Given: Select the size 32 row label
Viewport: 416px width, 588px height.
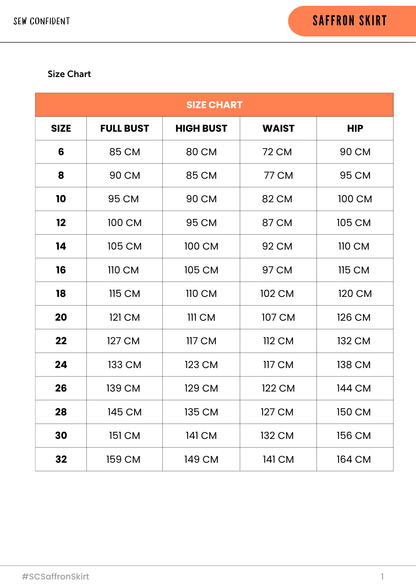Looking at the screenshot, I should 61,459.
